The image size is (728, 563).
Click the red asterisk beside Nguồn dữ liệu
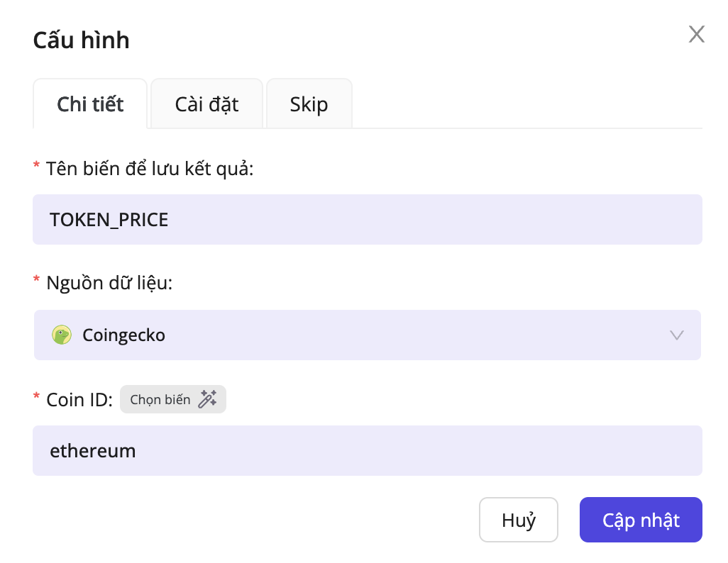click(x=37, y=282)
